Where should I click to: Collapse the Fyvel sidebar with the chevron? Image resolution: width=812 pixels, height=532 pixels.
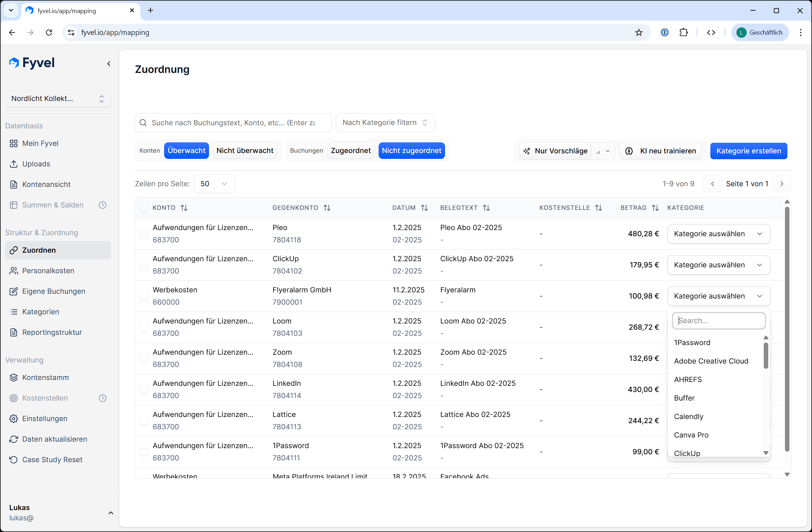pyautogui.click(x=109, y=64)
